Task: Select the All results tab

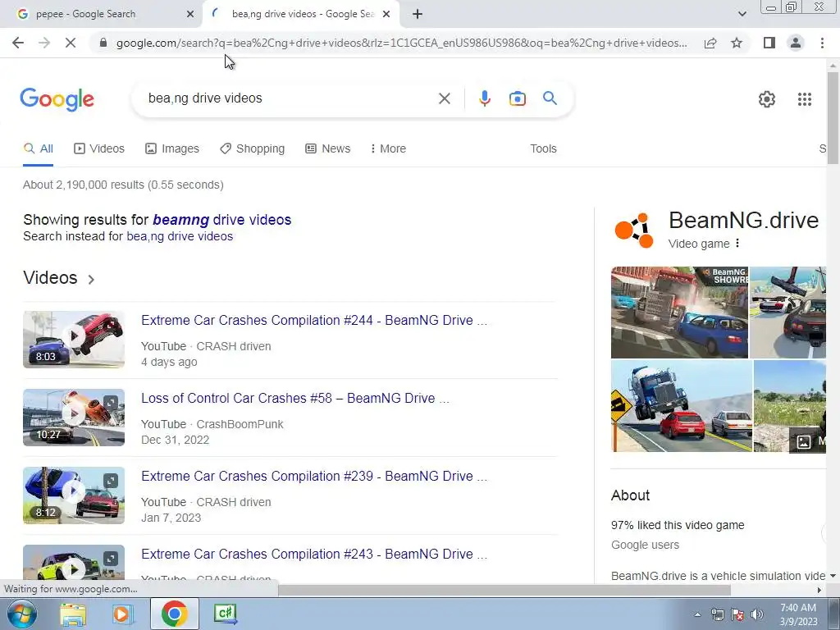Action: tap(38, 149)
